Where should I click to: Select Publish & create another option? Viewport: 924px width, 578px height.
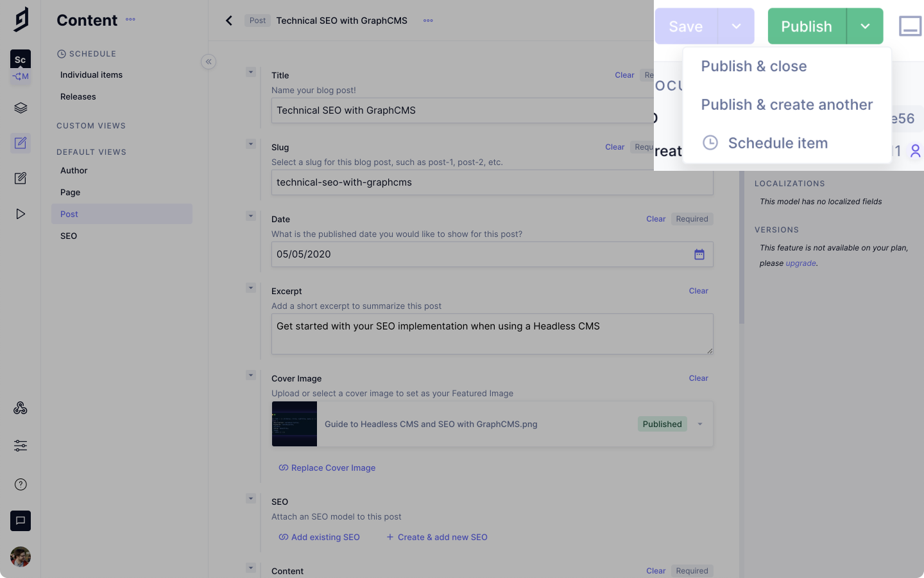tap(787, 105)
